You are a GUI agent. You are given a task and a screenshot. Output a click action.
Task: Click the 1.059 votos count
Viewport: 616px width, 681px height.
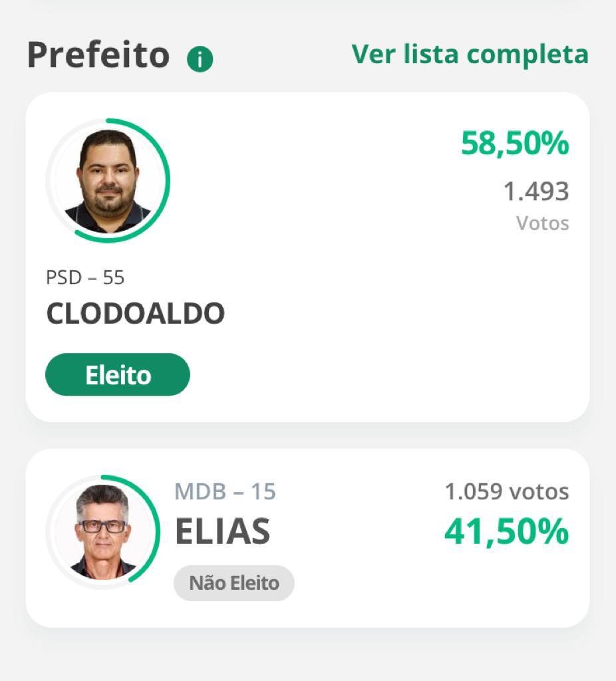click(507, 491)
